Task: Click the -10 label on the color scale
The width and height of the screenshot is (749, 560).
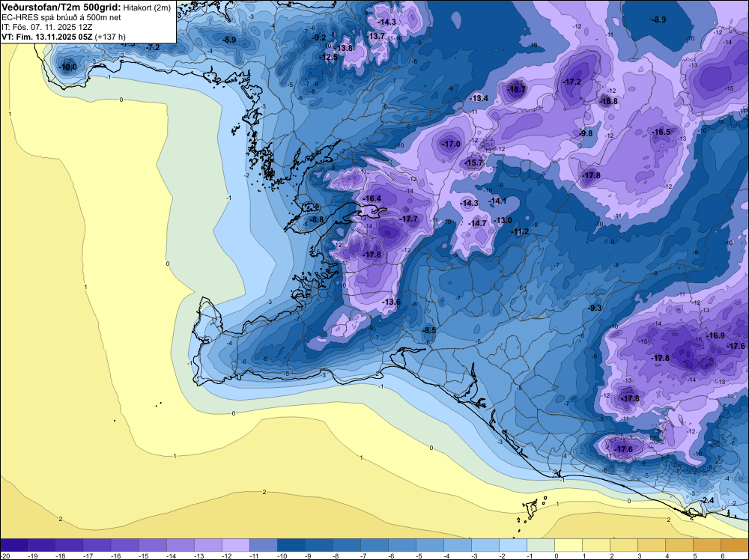Action: 283,556
